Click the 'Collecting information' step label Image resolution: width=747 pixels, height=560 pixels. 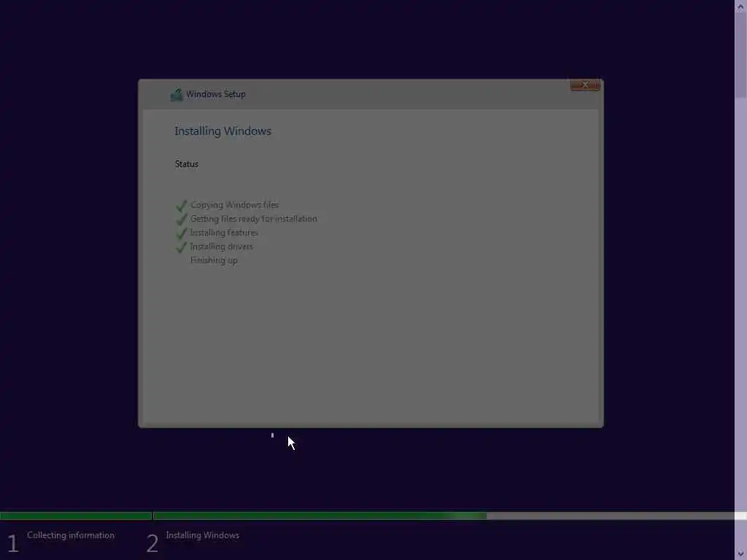[x=71, y=535]
